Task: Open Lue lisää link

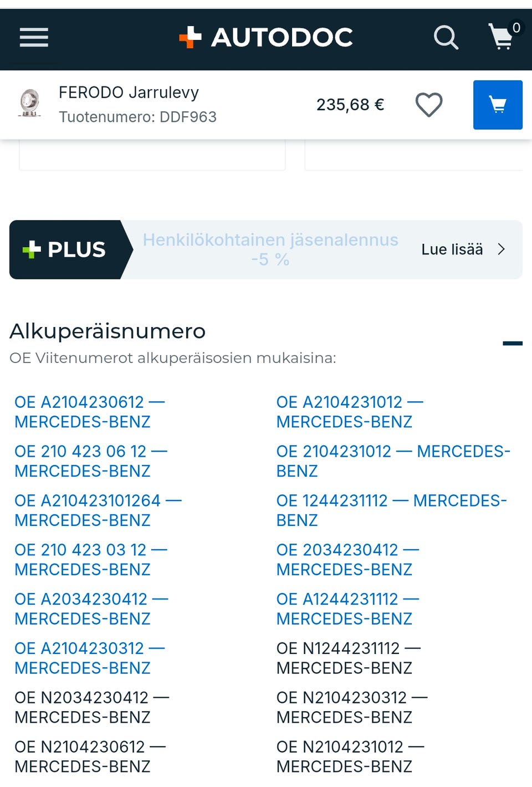Action: [x=452, y=249]
